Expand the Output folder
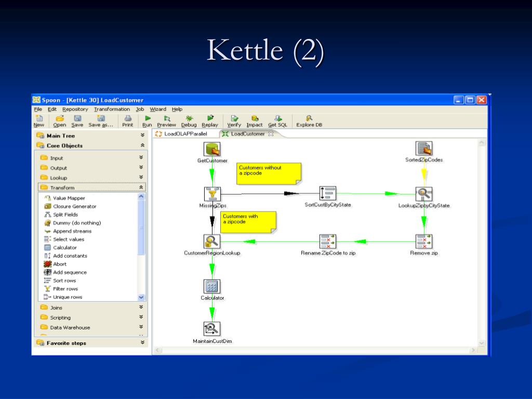This screenshot has width=532, height=399. 141,167
